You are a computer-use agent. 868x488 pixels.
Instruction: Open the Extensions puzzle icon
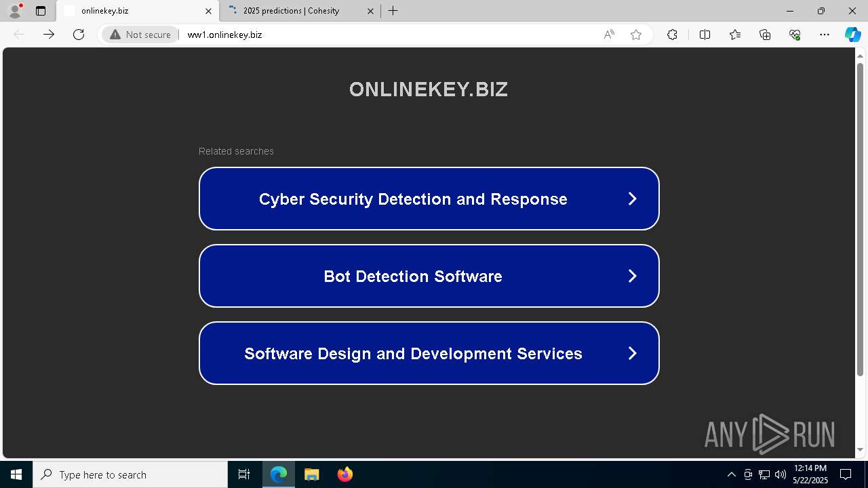672,35
